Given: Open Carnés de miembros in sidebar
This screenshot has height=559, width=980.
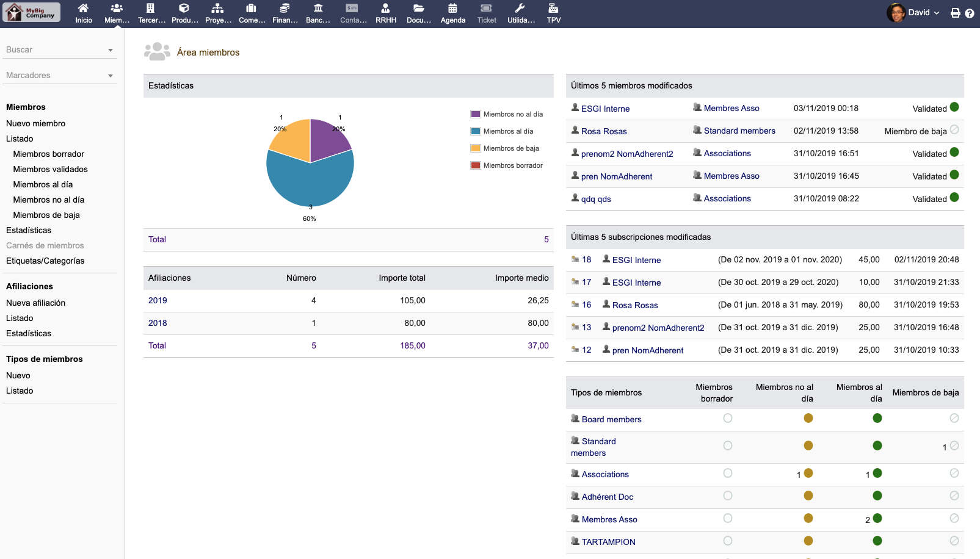Looking at the screenshot, I should click(x=45, y=245).
